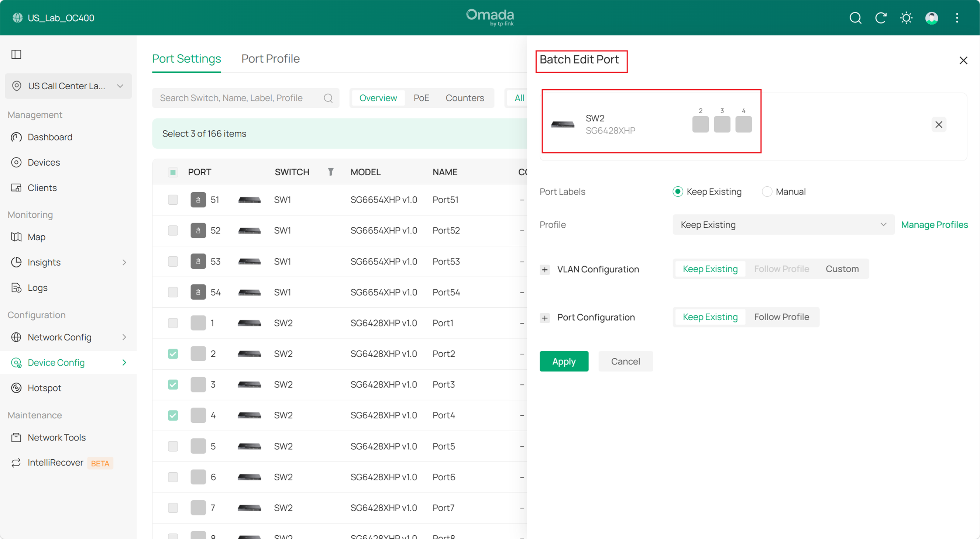Uncheck the checkbox for SW2 port 2

tap(173, 353)
